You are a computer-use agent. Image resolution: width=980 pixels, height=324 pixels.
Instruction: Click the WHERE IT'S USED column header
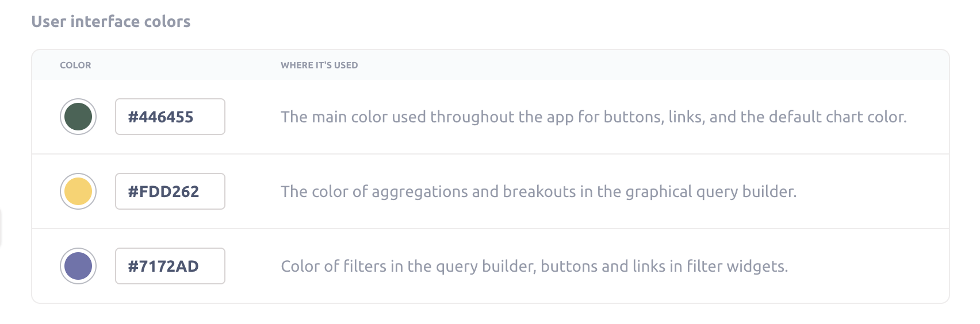click(319, 65)
